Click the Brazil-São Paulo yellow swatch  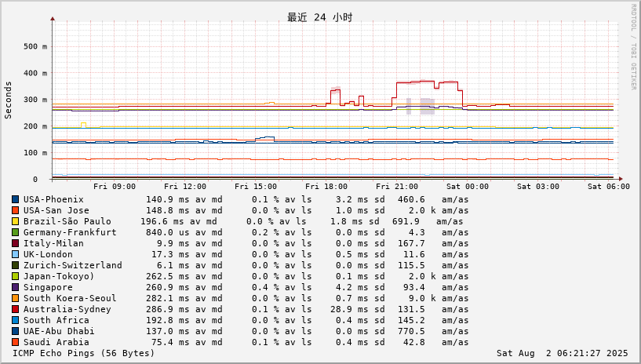pos(15,221)
